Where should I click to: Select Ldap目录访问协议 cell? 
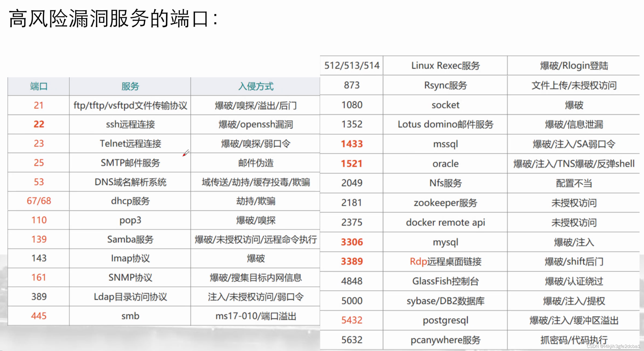130,297
